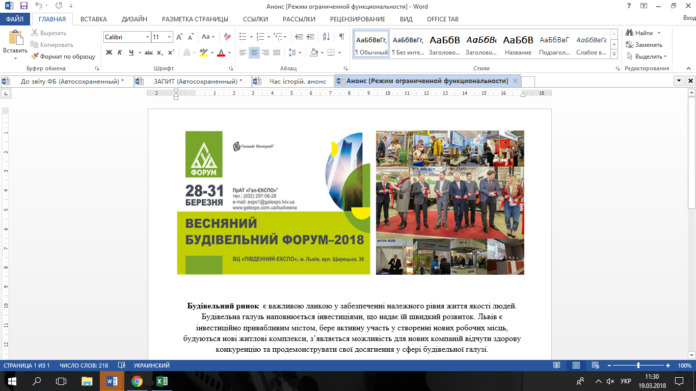Align text to the left

[242, 52]
